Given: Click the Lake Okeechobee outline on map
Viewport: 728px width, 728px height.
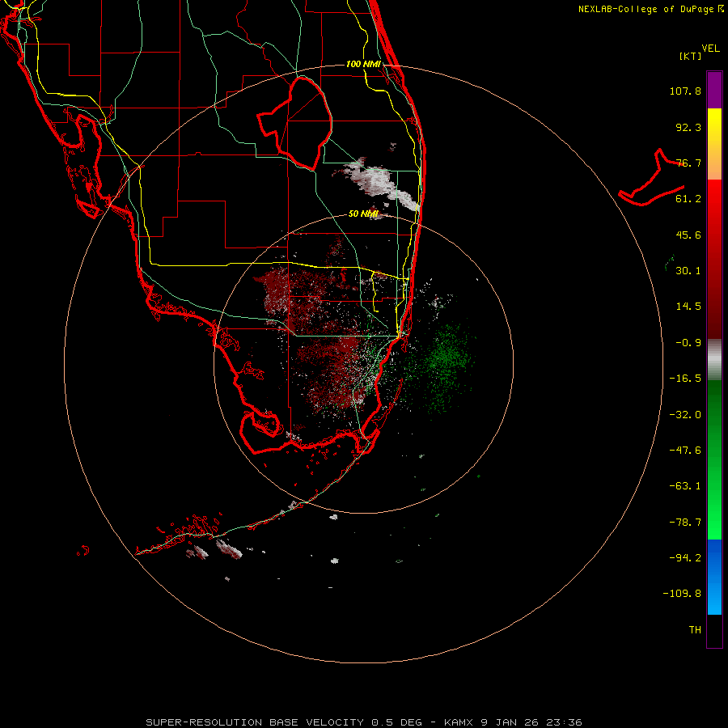Looking at the screenshot, I should (x=295, y=122).
